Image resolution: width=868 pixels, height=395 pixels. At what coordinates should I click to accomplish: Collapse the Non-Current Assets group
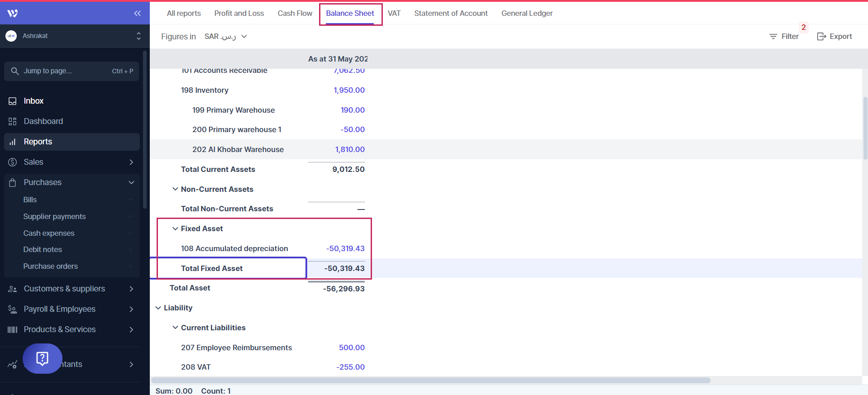pos(175,189)
